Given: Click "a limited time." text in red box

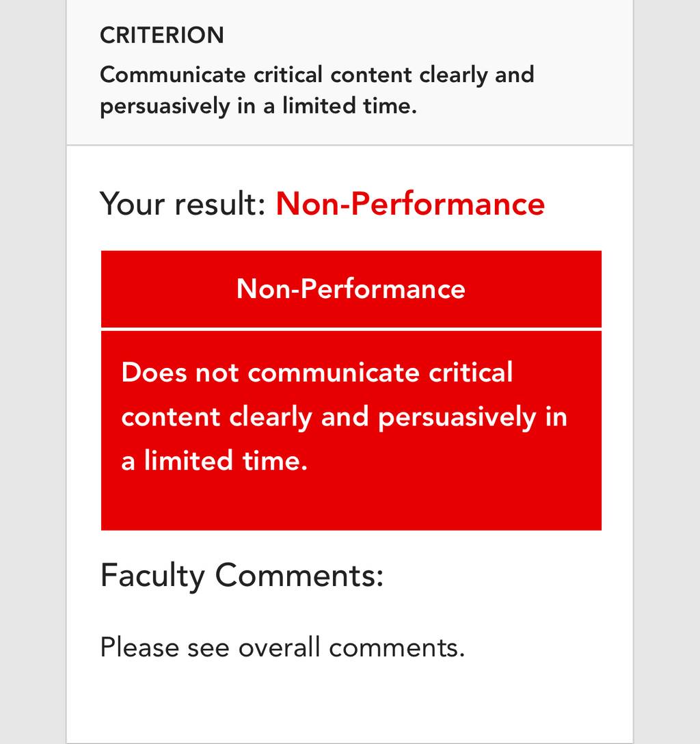Looking at the screenshot, I should click(215, 461).
